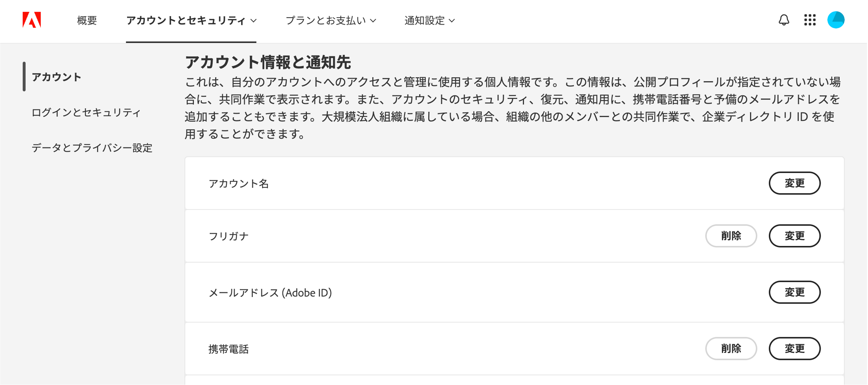Viewport: 868px width, 385px height.
Task: Open the notifications bell
Action: pos(784,20)
